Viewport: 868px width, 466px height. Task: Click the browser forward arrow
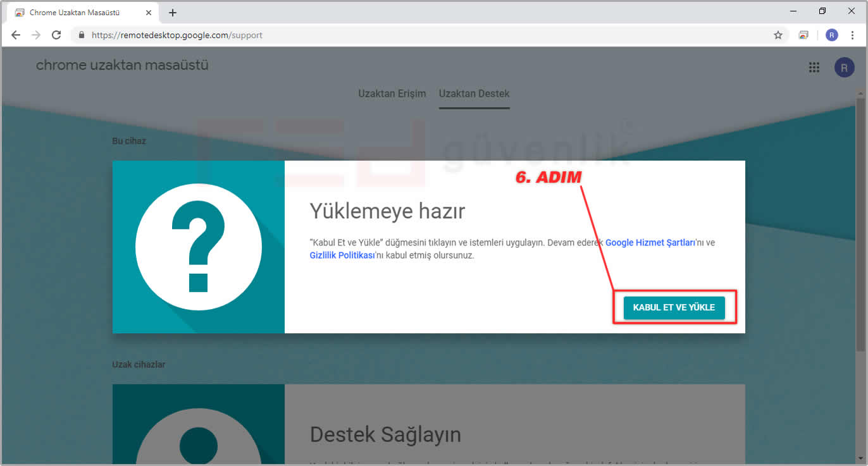click(36, 35)
